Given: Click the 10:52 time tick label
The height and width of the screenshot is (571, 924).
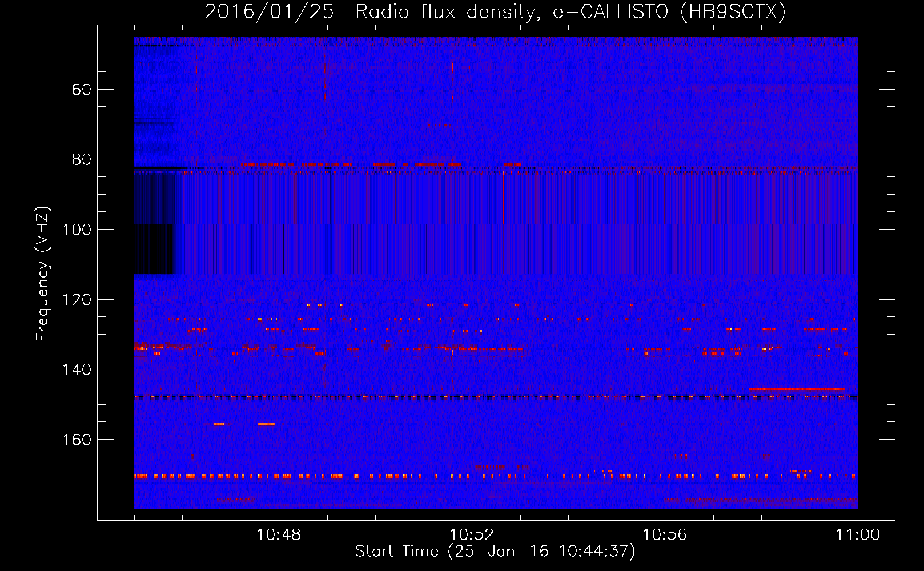Looking at the screenshot, I should [472, 535].
